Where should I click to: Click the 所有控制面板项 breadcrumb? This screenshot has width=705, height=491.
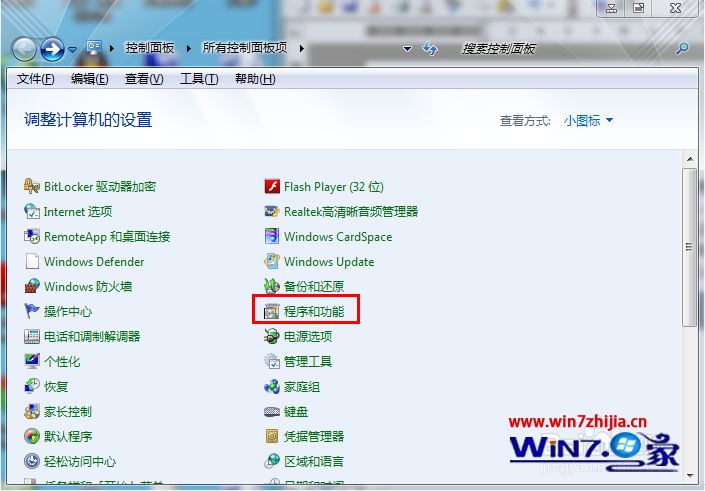pos(245,48)
